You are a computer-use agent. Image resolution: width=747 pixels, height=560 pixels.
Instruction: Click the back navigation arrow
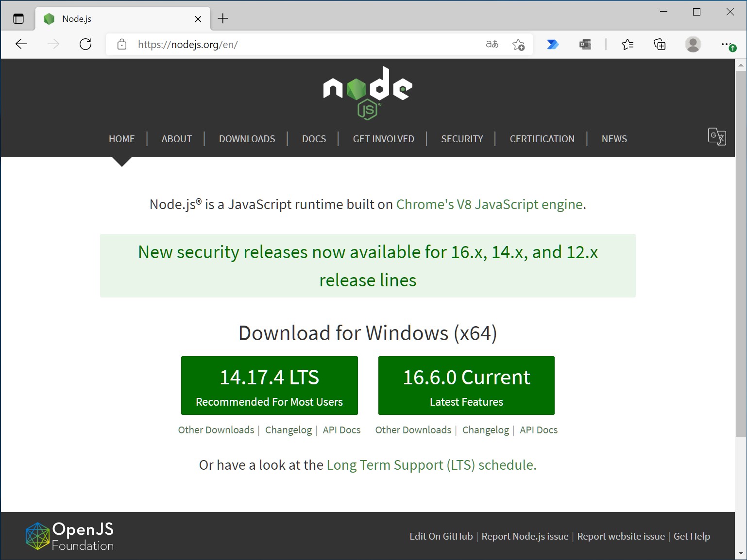21,44
